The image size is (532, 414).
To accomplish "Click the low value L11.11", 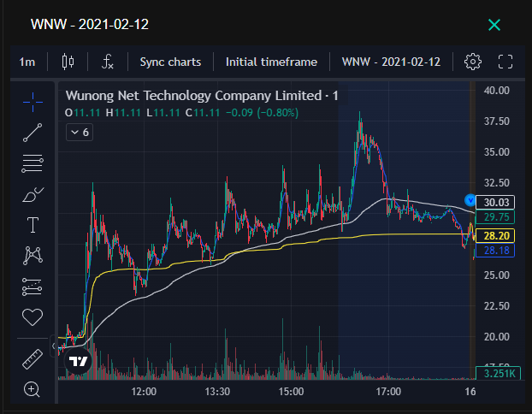I will (163, 113).
